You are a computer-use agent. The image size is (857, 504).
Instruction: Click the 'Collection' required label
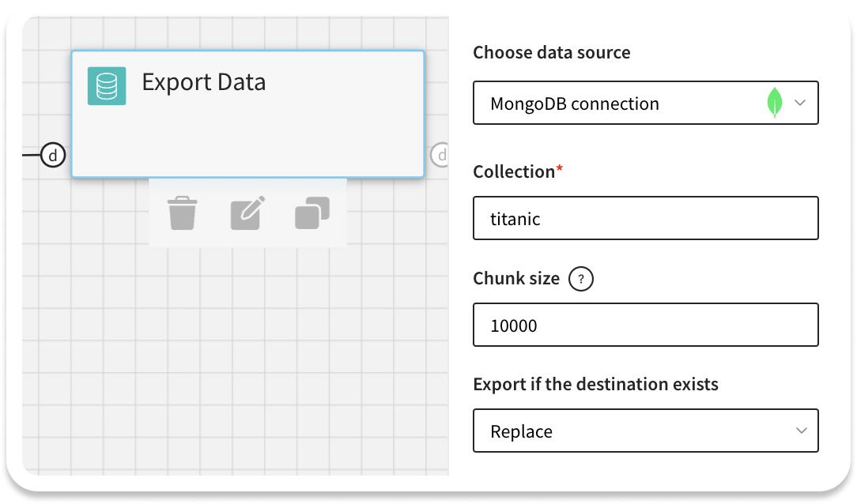coord(518,171)
